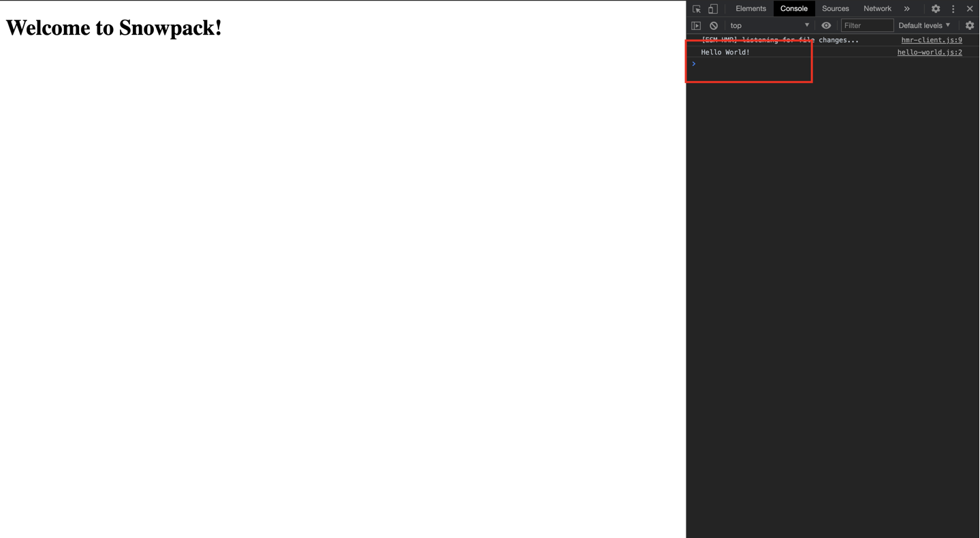The height and width of the screenshot is (538, 980).
Task: Open console settings gear beside Default levels
Action: pyautogui.click(x=970, y=26)
